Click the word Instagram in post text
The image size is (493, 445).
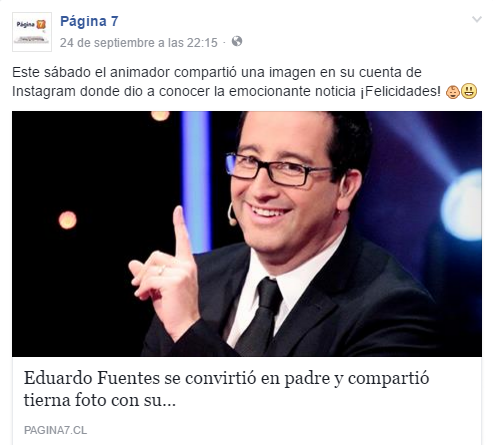[x=44, y=91]
